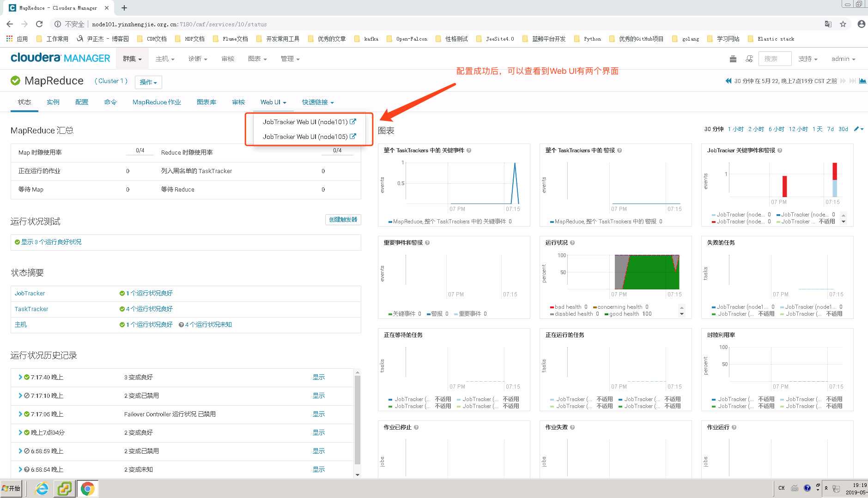This screenshot has height=498, width=868.
Task: Go to the 命令 tab
Action: pos(110,102)
